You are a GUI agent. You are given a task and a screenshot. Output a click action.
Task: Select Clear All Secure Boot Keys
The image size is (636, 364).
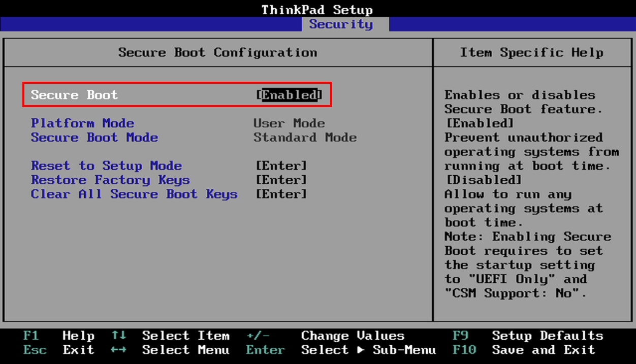(134, 194)
